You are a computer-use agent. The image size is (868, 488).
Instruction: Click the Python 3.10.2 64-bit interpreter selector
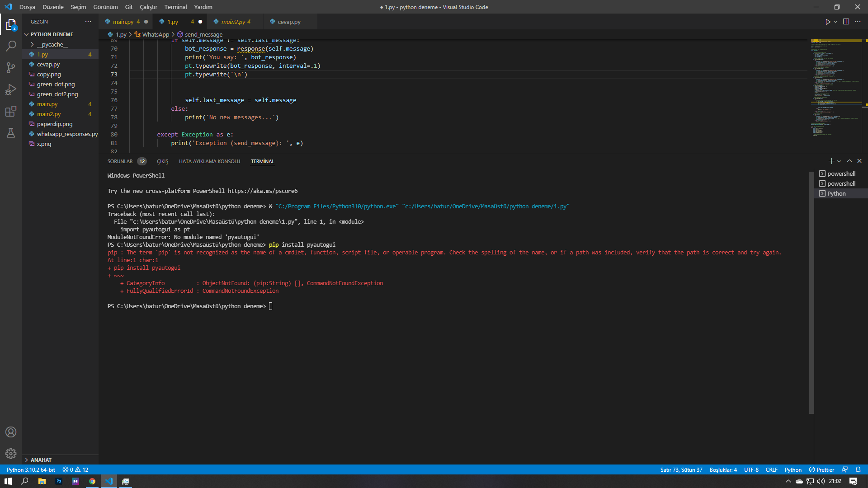(31, 470)
